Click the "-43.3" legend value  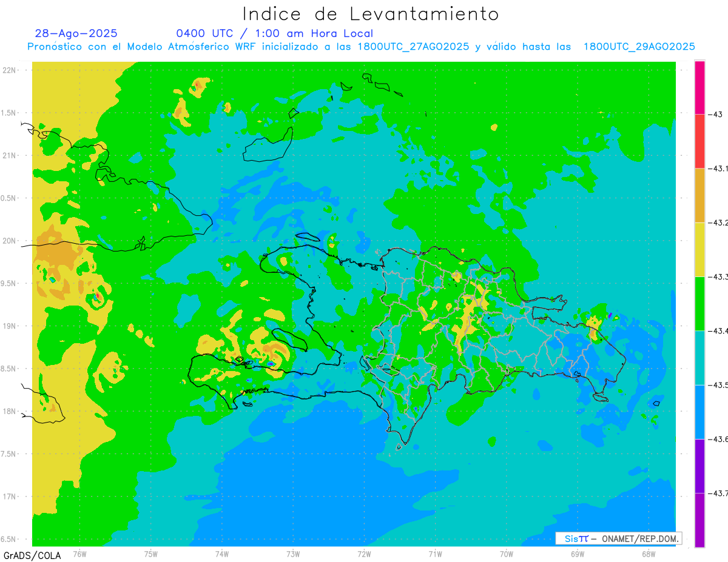[x=718, y=276]
